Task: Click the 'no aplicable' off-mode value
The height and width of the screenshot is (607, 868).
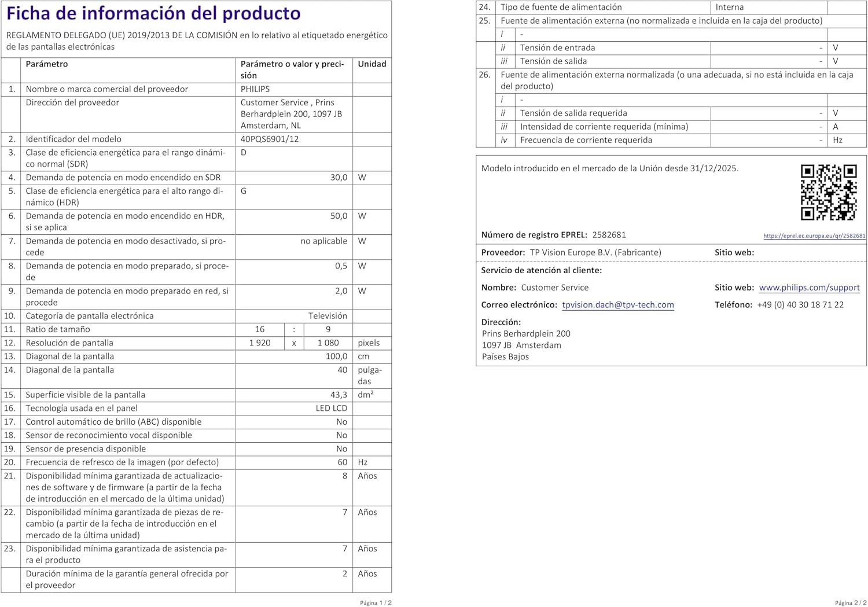Action: point(323,241)
